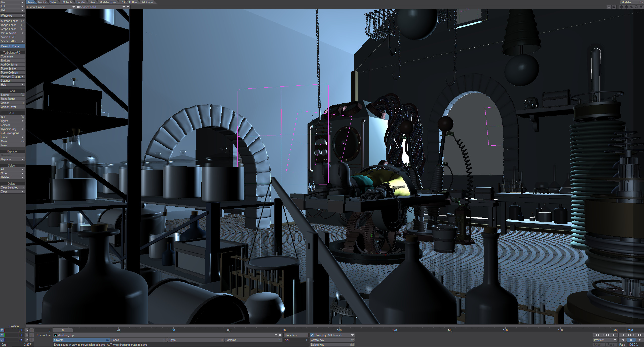Click Create Key button

tap(332, 340)
